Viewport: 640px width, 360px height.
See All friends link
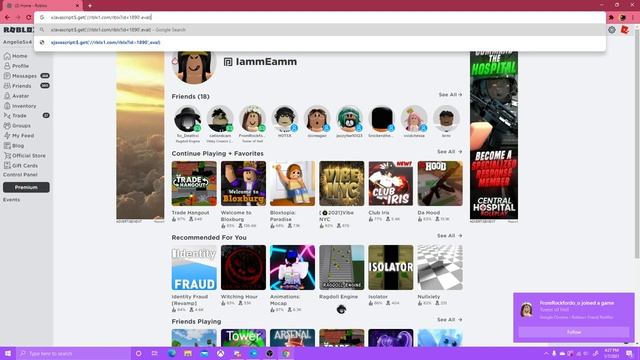coord(450,95)
